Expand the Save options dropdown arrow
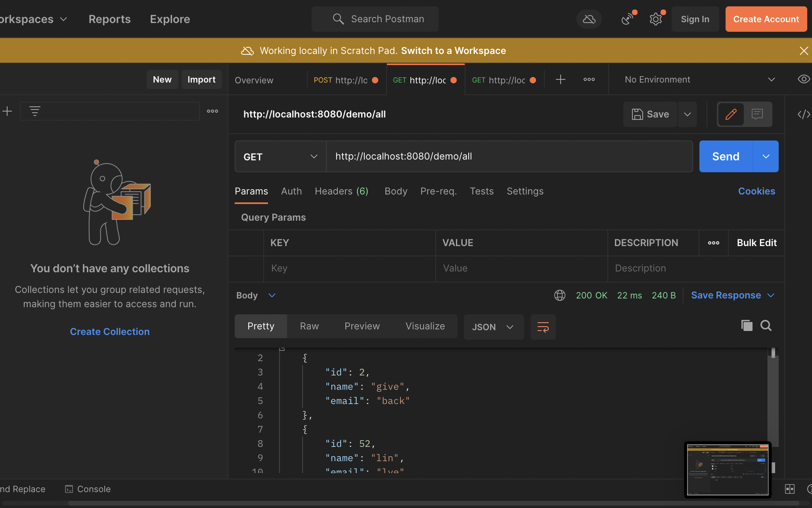812x508 pixels. (x=688, y=114)
